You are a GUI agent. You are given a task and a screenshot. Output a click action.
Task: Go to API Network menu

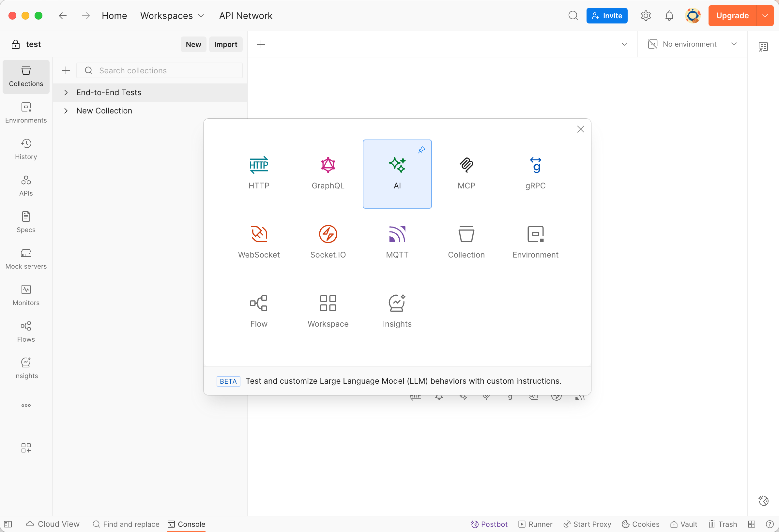click(245, 16)
